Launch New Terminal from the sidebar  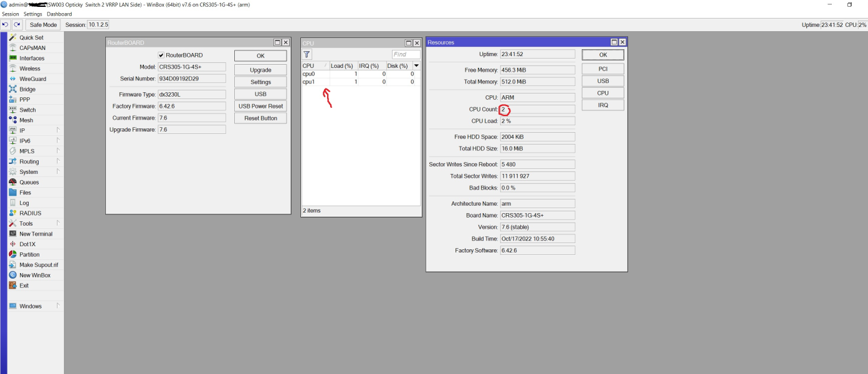click(x=36, y=234)
